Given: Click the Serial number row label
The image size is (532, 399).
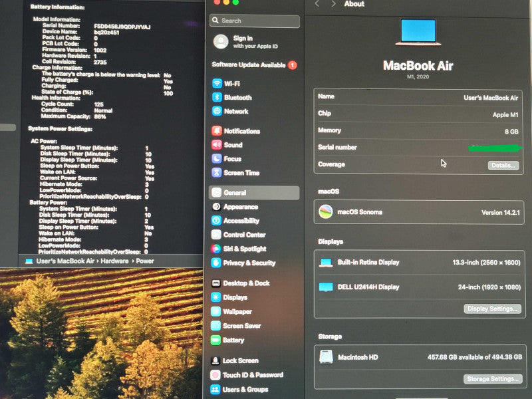Looking at the screenshot, I should 337,147.
